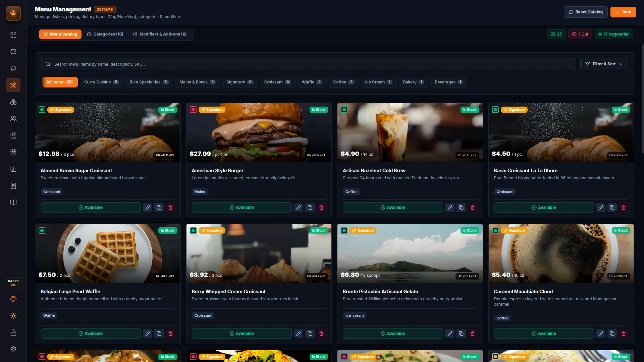Filter by the Croissant category chip

click(x=277, y=82)
